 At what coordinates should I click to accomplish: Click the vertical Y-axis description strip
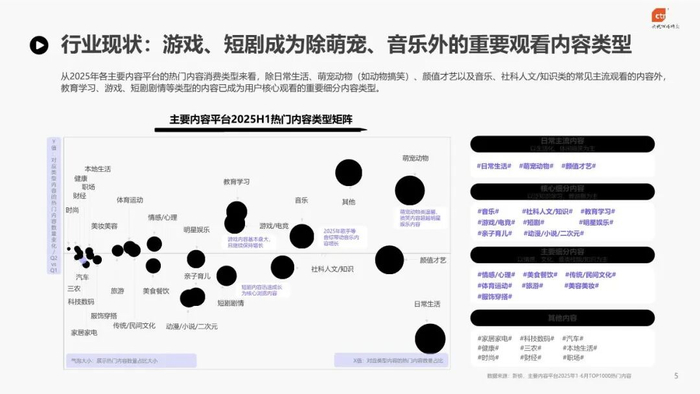[54, 206]
